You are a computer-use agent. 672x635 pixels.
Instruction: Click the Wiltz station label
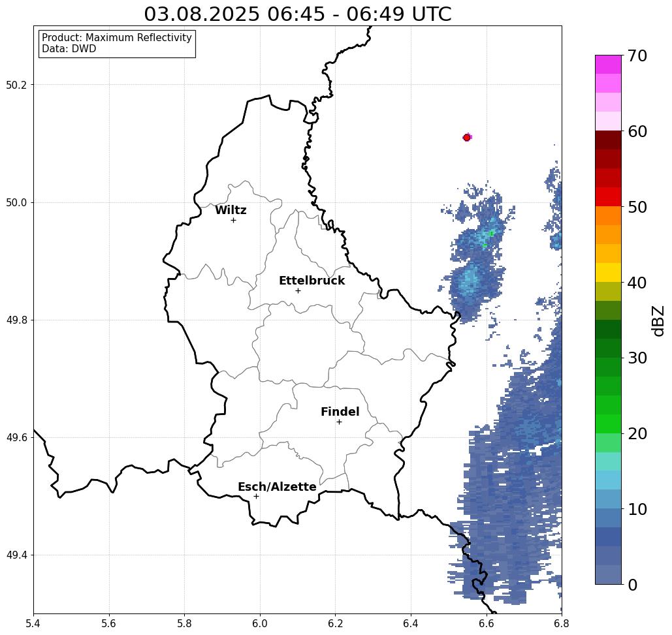point(231,210)
